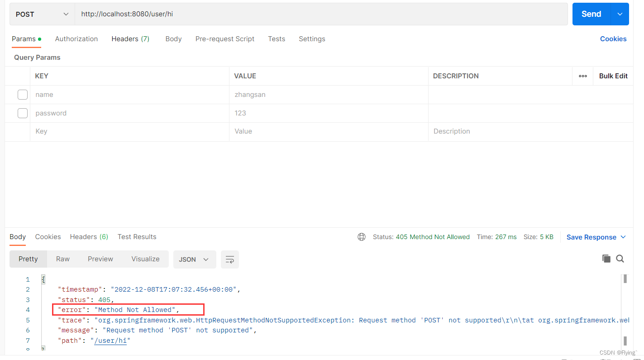Screen dimensions: 644x360
Task: Enable the name parameter checkbox
Action: pos(23,95)
